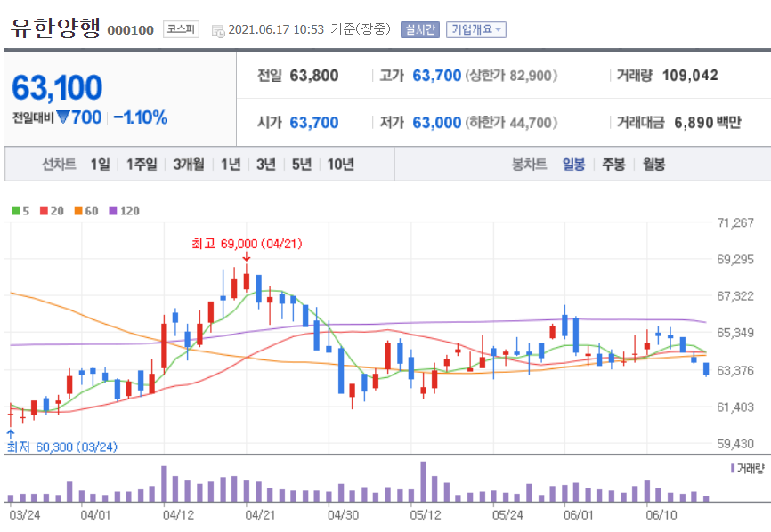Click the 코스피 market badge
Image resolution: width=771 pixels, height=532 pixels.
pyautogui.click(x=181, y=29)
